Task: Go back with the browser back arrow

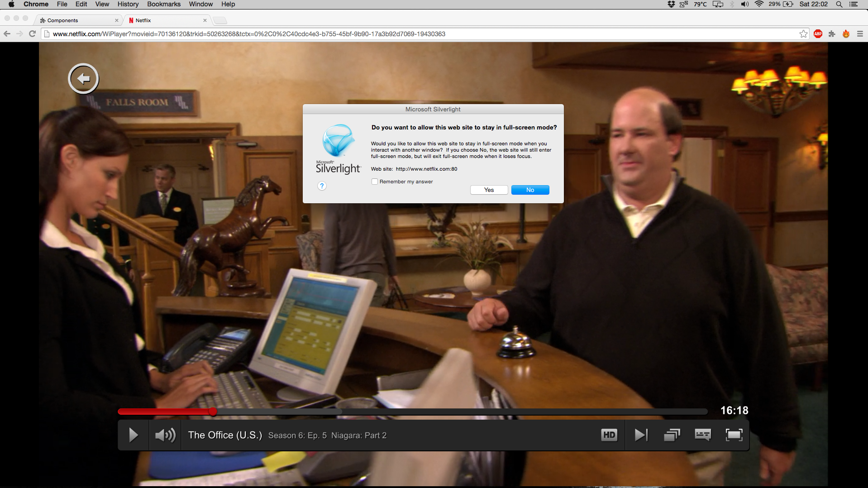Action: 7,34
